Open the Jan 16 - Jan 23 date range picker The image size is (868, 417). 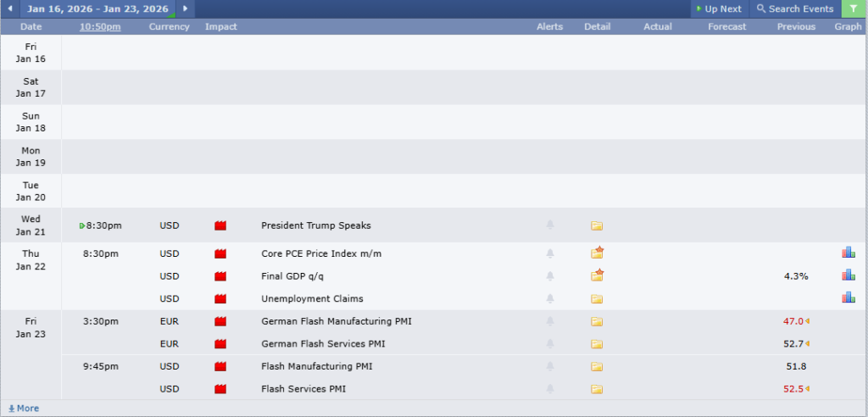pyautogui.click(x=97, y=8)
